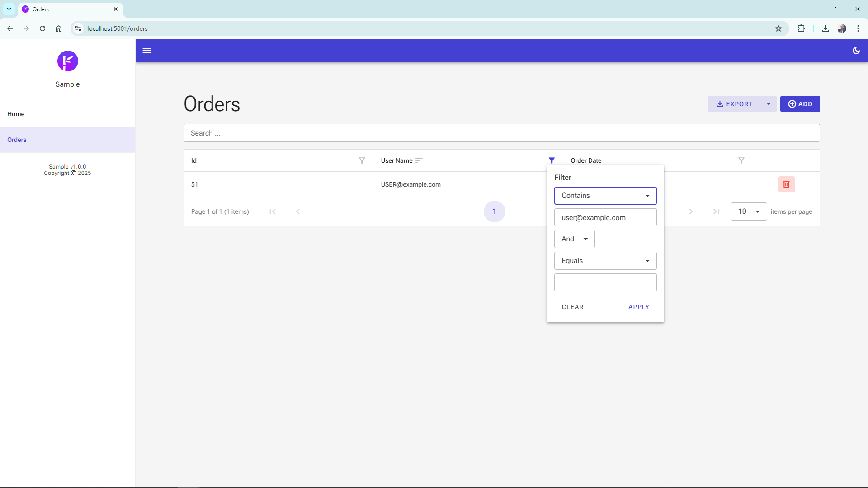Image resolution: width=868 pixels, height=488 pixels.
Task: Select page 1 in the pager
Action: (x=494, y=211)
